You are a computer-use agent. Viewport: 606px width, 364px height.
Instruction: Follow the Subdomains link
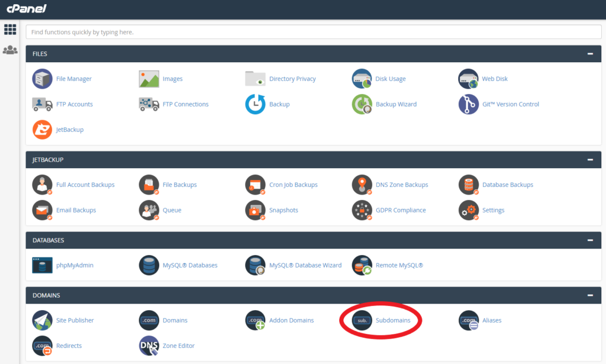click(393, 320)
